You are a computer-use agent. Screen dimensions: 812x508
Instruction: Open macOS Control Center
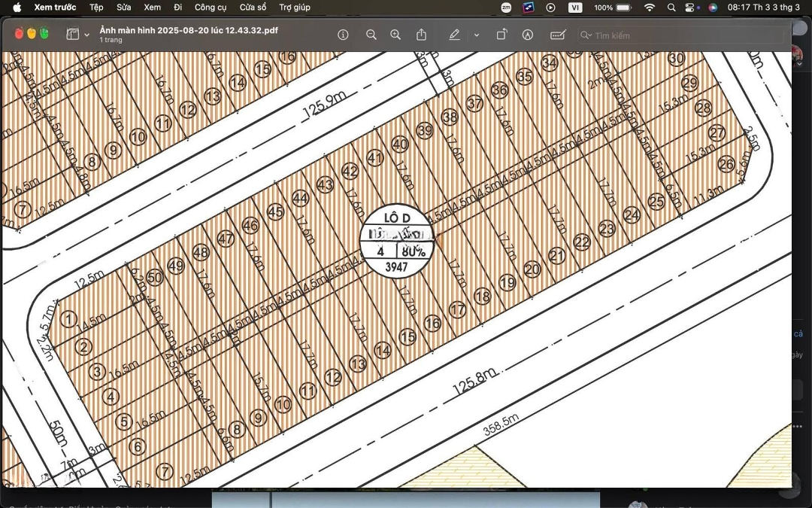(x=689, y=8)
